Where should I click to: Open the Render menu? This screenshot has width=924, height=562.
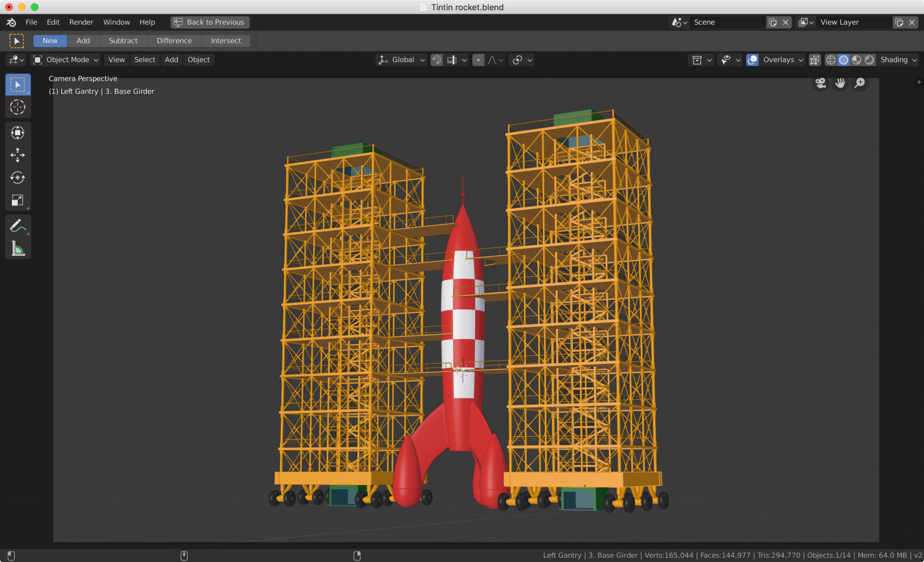(x=81, y=22)
